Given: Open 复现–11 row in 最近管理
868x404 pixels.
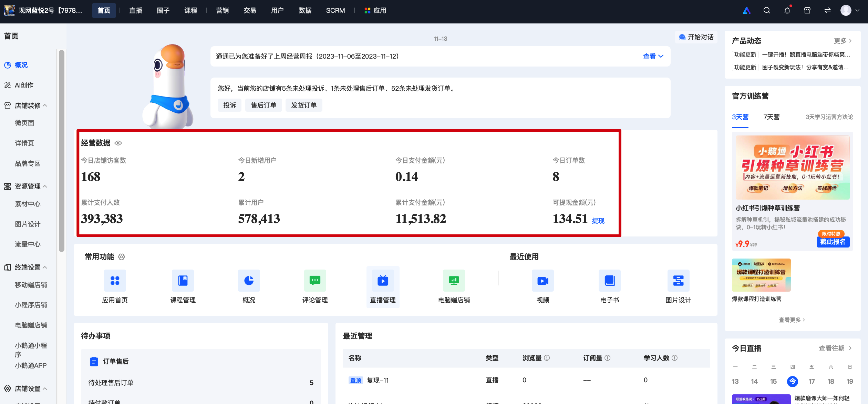Looking at the screenshot, I should 526,380.
